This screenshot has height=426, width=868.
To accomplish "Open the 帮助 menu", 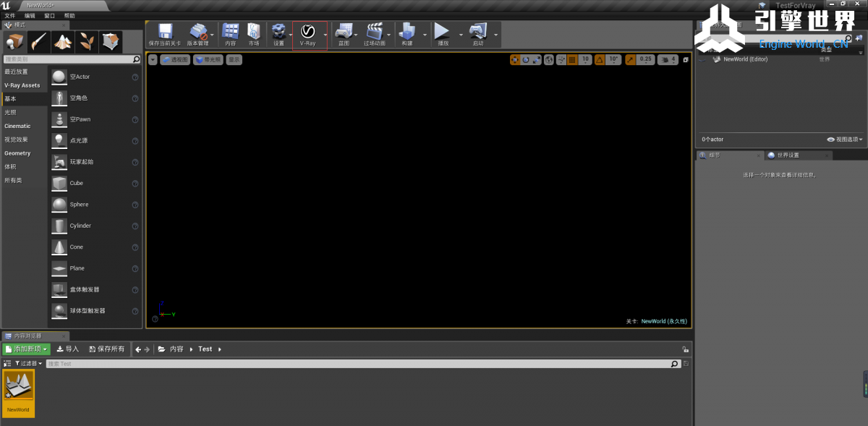I will click(69, 15).
